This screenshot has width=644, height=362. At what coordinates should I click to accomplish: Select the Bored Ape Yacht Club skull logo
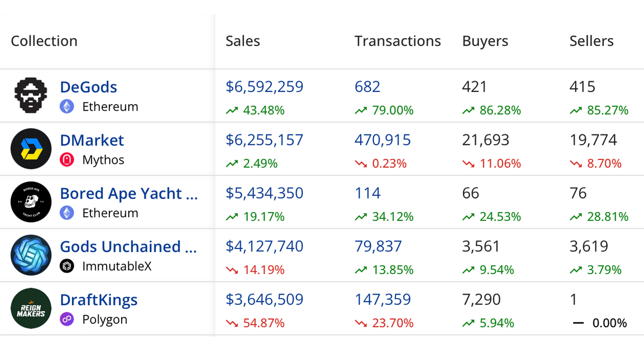(31, 202)
